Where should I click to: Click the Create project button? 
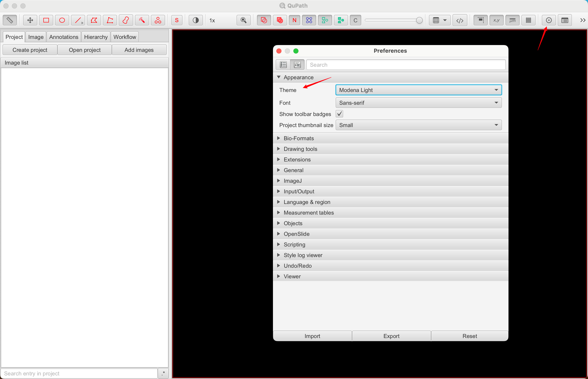pyautogui.click(x=30, y=50)
